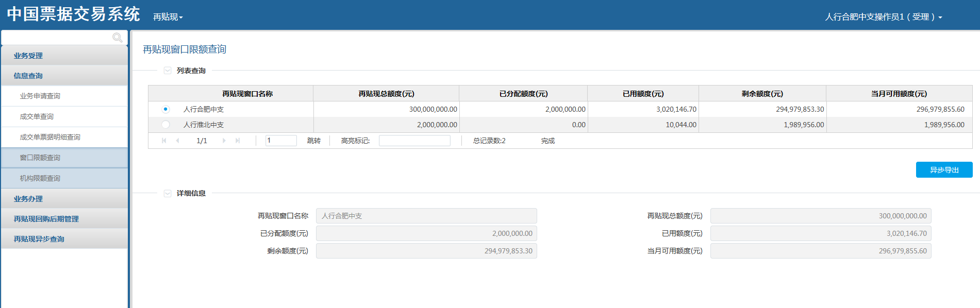Go to next page pagination arrow
980x308 pixels.
[224, 141]
